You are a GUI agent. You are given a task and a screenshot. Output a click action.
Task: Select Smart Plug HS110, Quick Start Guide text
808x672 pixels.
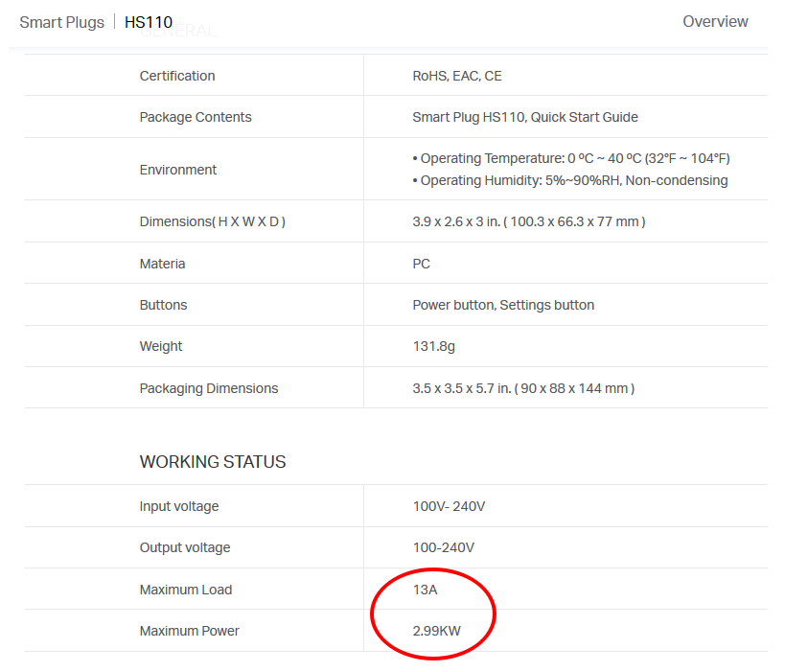point(524,117)
